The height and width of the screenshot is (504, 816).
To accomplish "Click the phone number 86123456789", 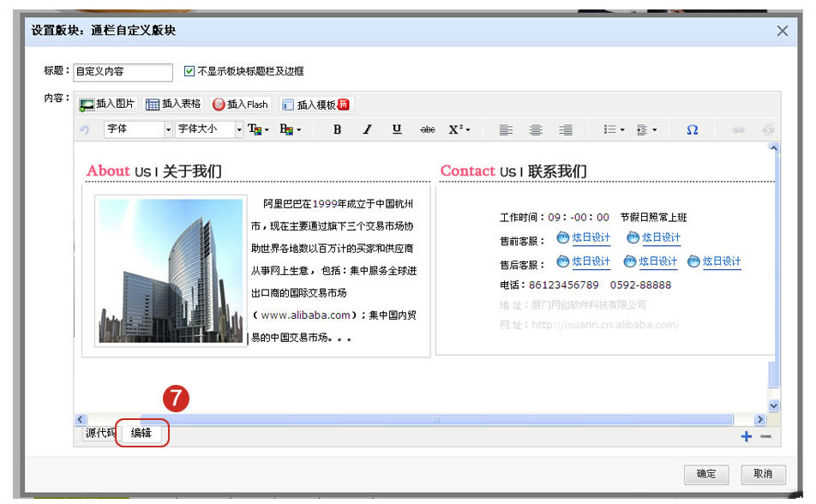I will [x=564, y=285].
